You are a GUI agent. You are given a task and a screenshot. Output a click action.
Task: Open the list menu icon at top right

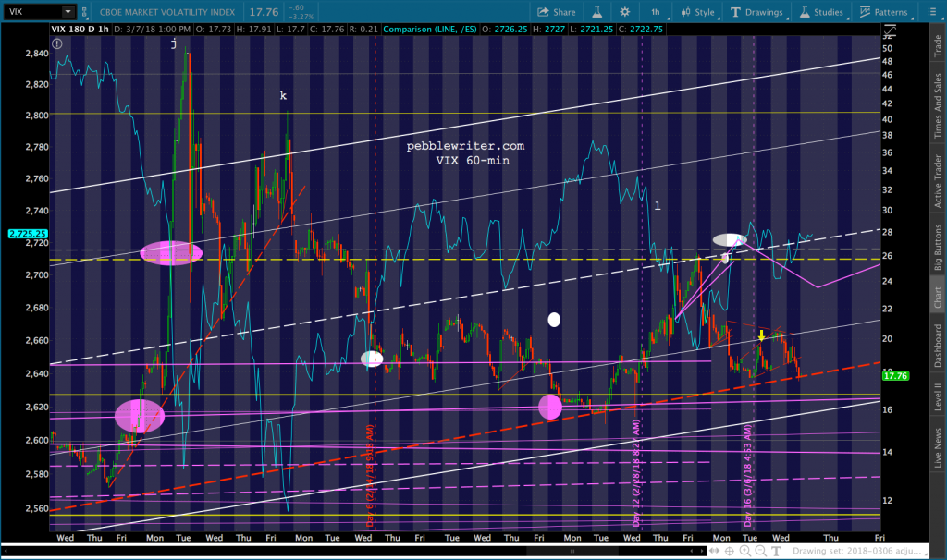coord(937,12)
